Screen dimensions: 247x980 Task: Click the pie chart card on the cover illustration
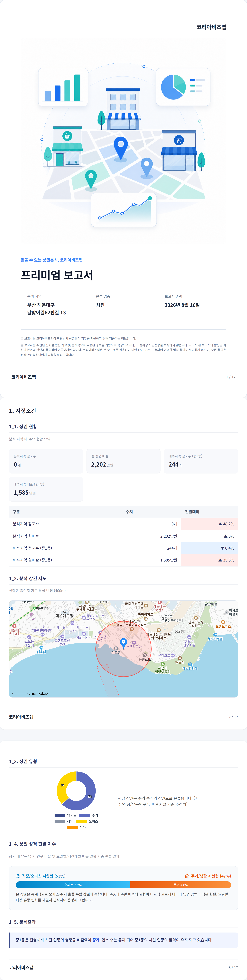(183, 87)
